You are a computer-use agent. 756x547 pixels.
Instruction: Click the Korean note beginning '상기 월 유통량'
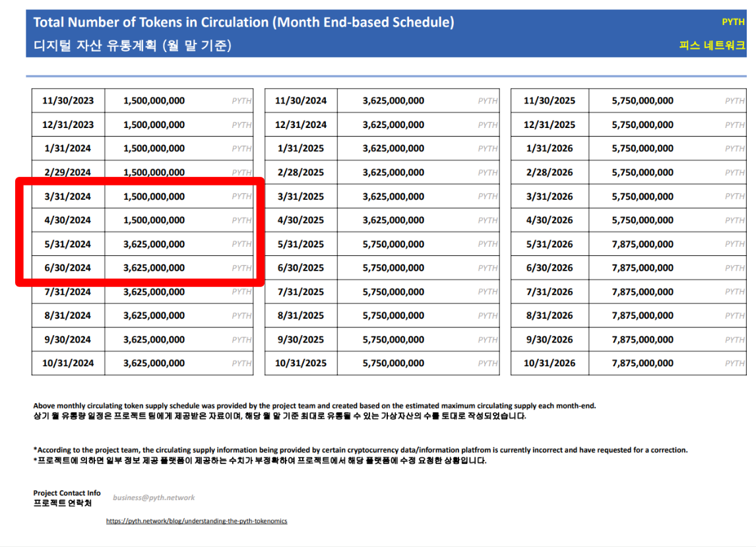click(280, 416)
